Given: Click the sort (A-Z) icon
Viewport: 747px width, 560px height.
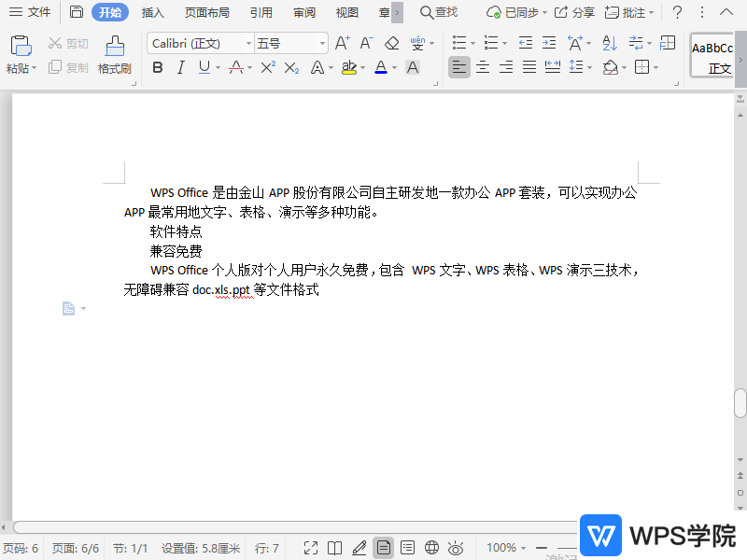Looking at the screenshot, I should click(x=608, y=43).
